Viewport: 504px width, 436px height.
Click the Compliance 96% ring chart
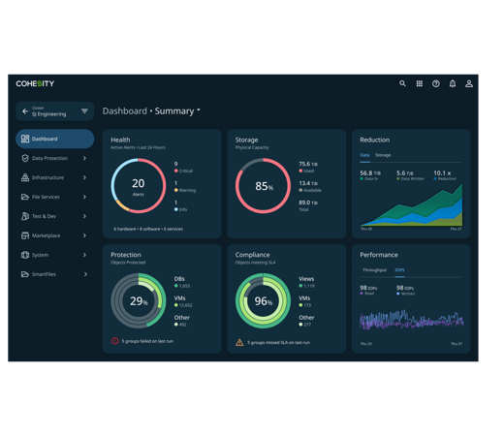263,300
